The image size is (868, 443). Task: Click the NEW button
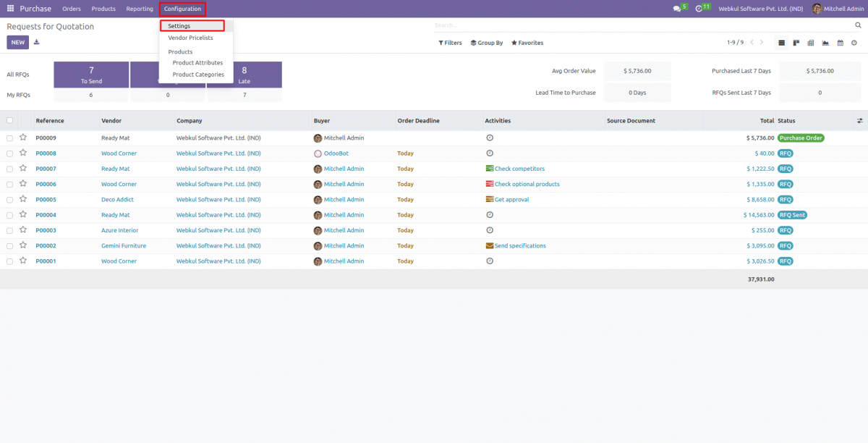click(x=17, y=42)
